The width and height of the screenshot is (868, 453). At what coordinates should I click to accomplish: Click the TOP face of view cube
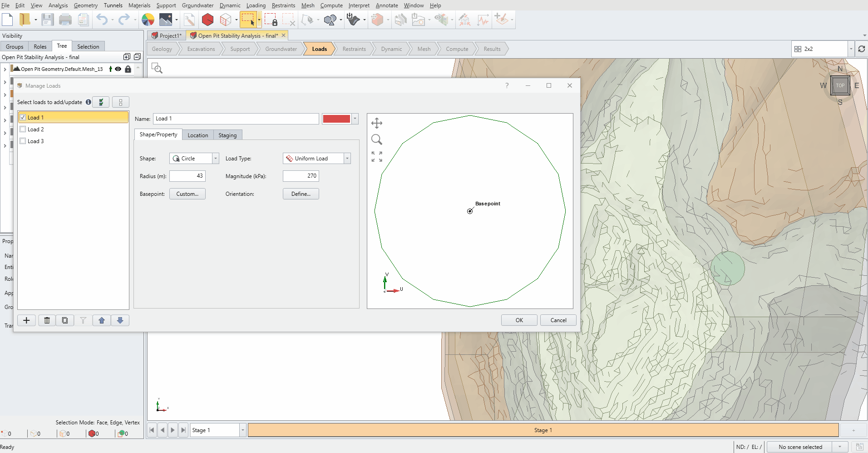point(840,85)
